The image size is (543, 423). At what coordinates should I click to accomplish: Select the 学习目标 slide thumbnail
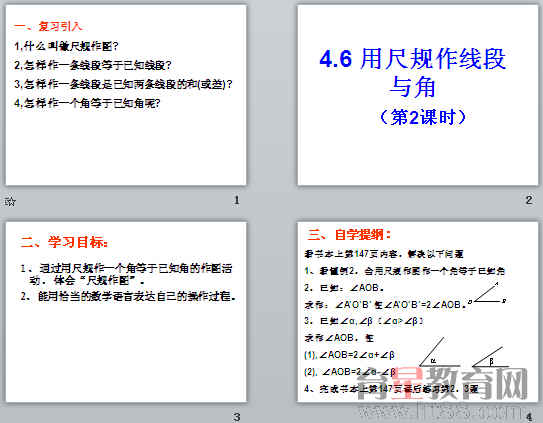[x=126, y=312]
